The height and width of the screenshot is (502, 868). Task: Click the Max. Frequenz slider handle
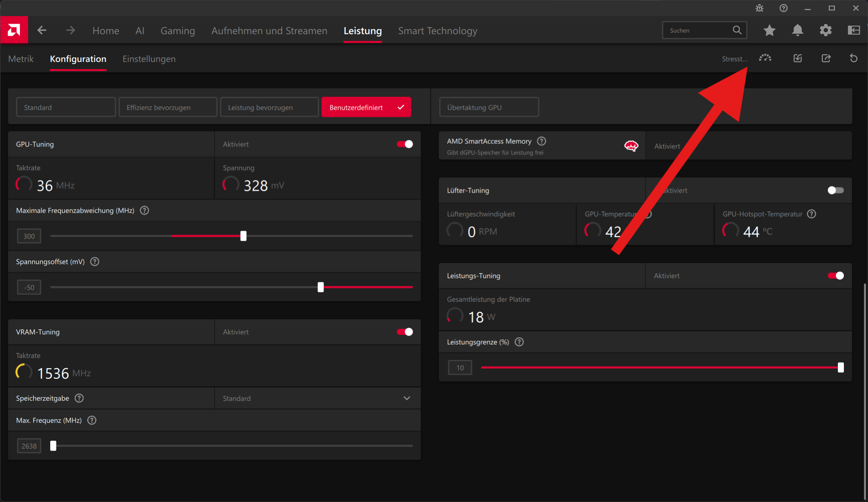(x=53, y=446)
